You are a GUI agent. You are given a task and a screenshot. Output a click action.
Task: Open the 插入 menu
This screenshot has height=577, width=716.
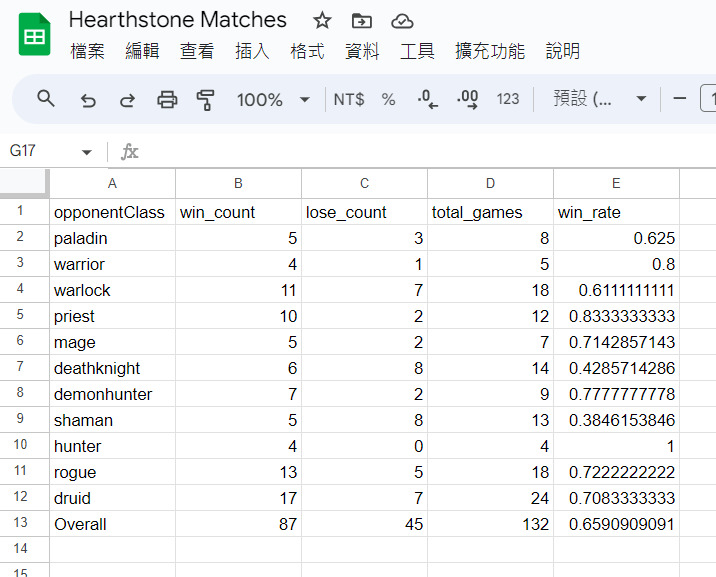point(252,51)
